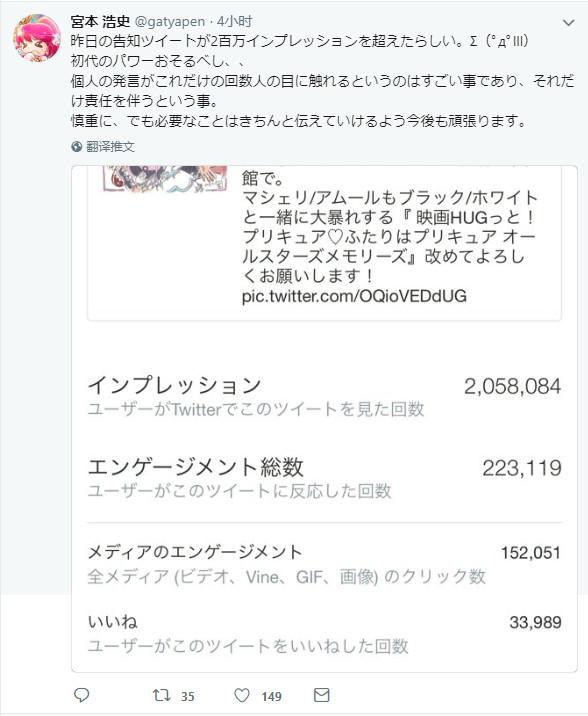588x716 pixels.
Task: Visit the @gatyapen handle
Action: (x=170, y=21)
